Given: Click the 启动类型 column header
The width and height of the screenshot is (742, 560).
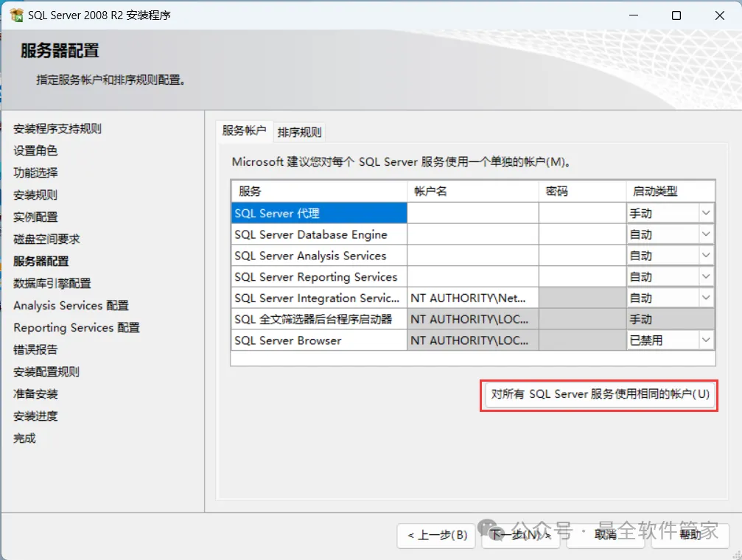Looking at the screenshot, I should point(671,192).
